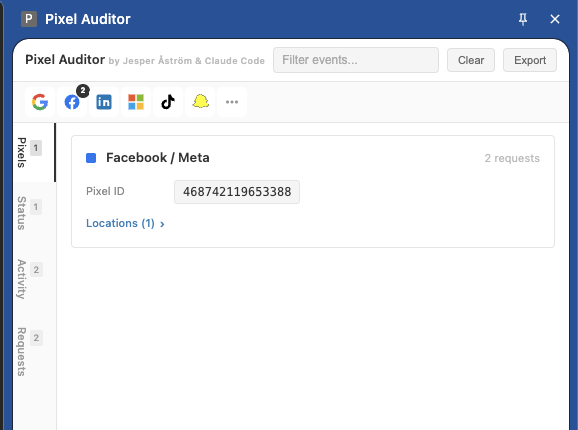The width and height of the screenshot is (578, 430).
Task: Click the Filter events input field
Action: (x=356, y=60)
